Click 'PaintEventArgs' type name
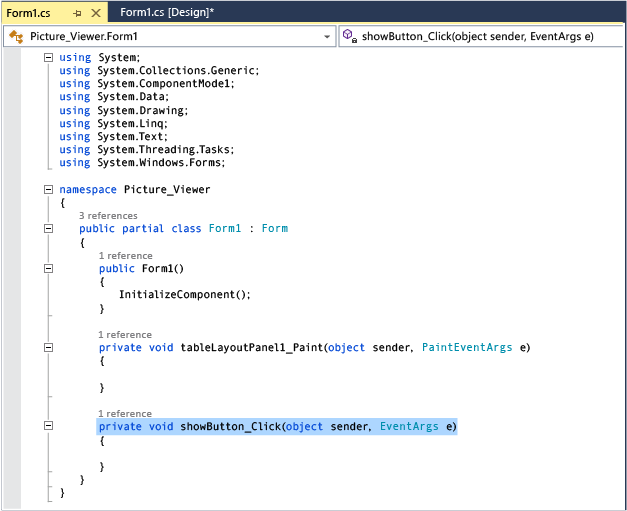The width and height of the screenshot is (627, 511). coord(467,347)
